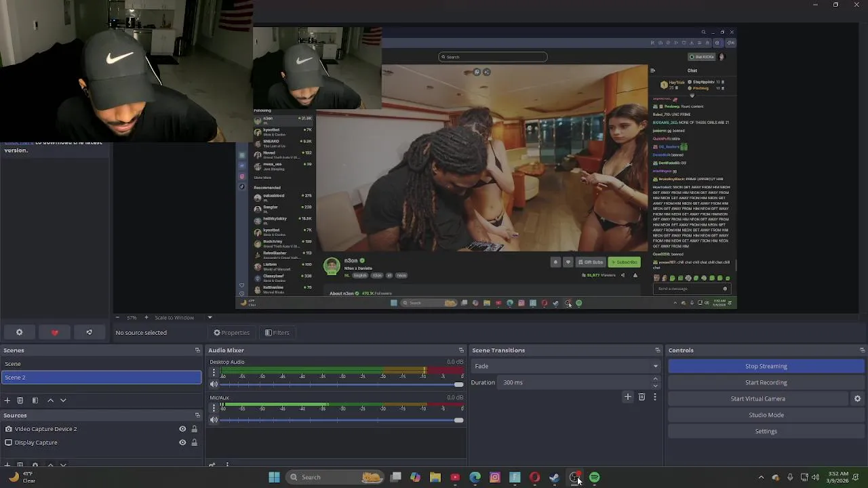Open Microsoft Edge from the taskbar
868x488 pixels.
(475, 477)
